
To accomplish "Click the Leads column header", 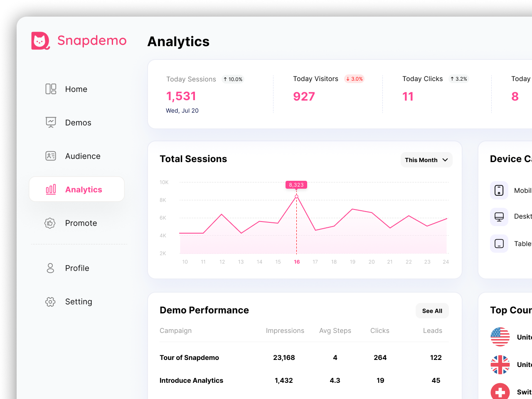I will click(x=433, y=331).
